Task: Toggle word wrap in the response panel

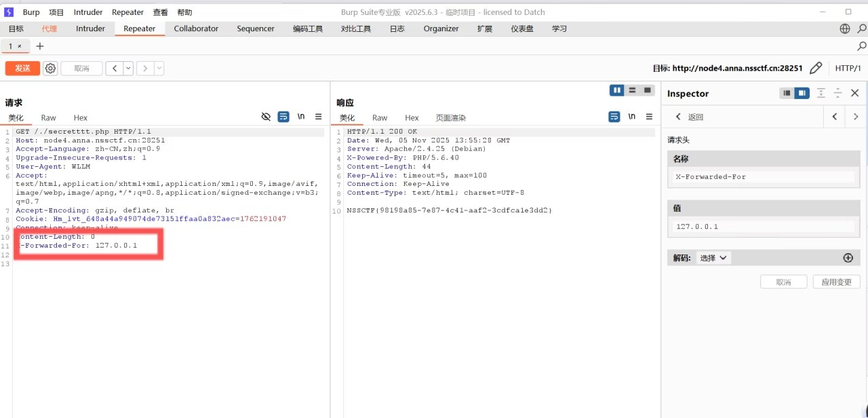Action: point(614,117)
